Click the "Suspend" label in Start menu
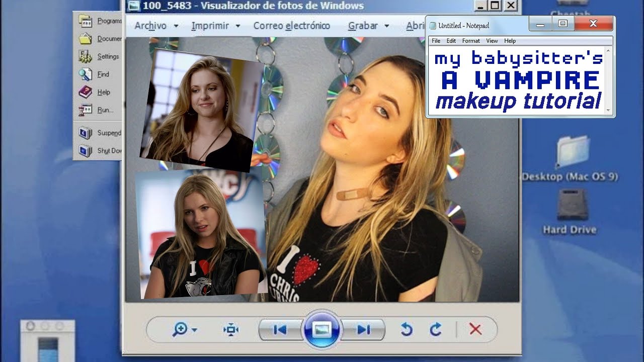 coord(109,133)
